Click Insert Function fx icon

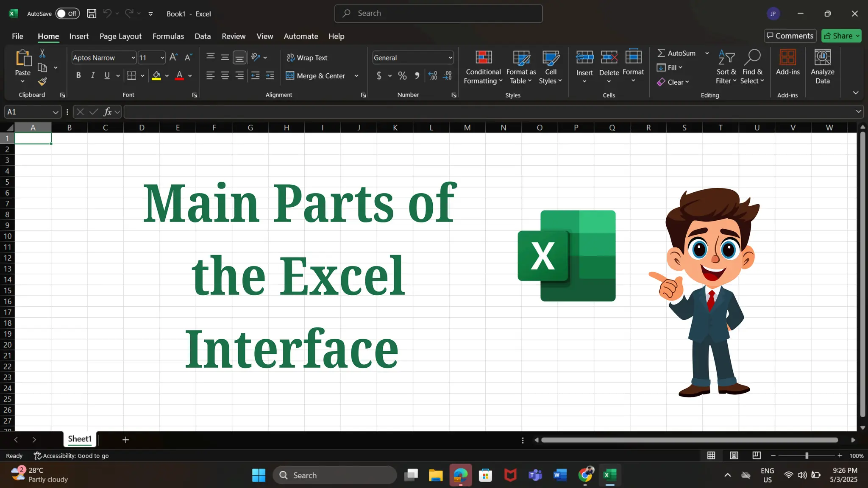(108, 112)
